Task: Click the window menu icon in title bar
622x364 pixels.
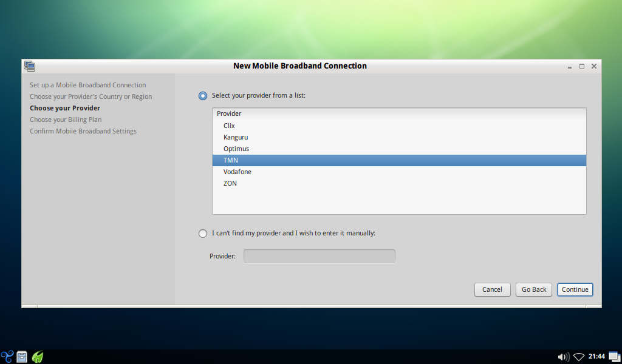Action: click(x=29, y=66)
